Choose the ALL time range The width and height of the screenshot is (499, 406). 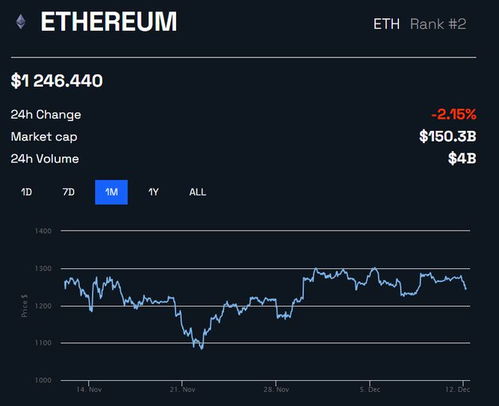198,192
